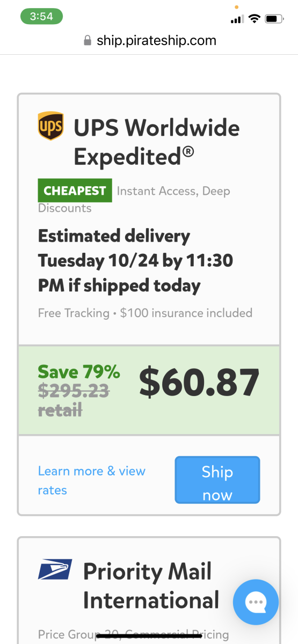Image resolution: width=298 pixels, height=644 pixels.
Task: Tap the cellular signal bars icon
Action: coord(237,19)
